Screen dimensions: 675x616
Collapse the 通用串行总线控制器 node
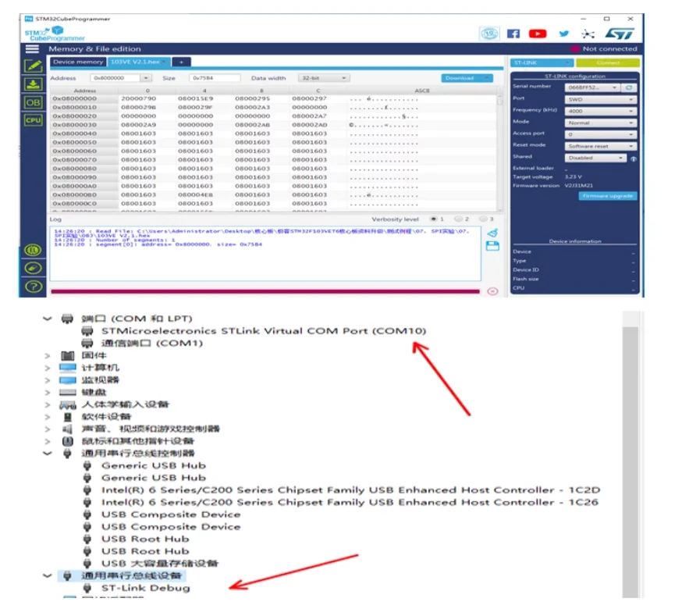tap(48, 453)
